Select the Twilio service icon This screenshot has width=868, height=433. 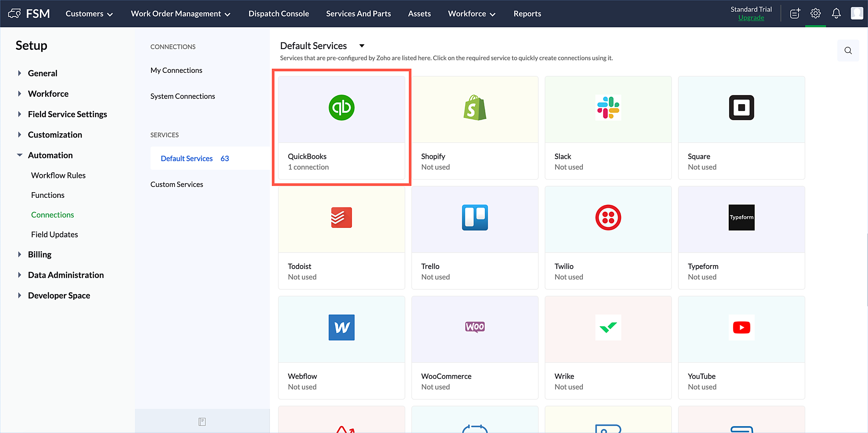[608, 217]
